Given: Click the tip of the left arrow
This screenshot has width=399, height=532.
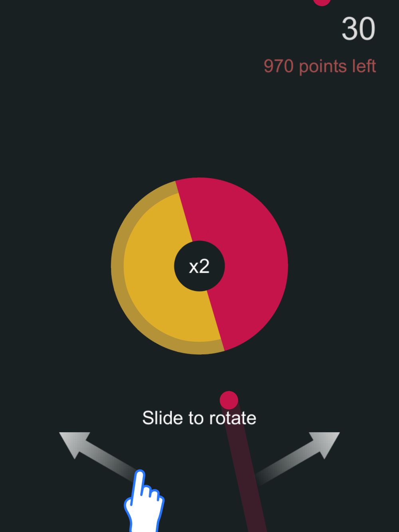Looking at the screenshot, I should coord(64,435).
